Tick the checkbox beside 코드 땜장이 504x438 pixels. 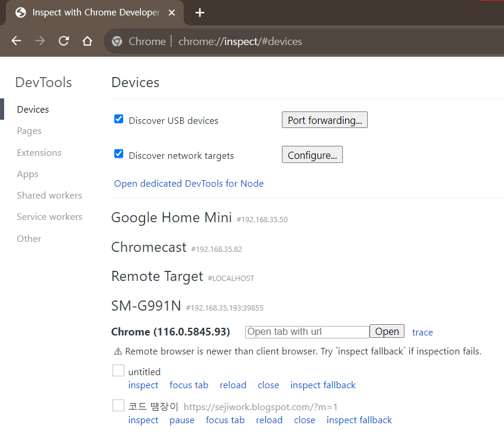click(x=118, y=405)
